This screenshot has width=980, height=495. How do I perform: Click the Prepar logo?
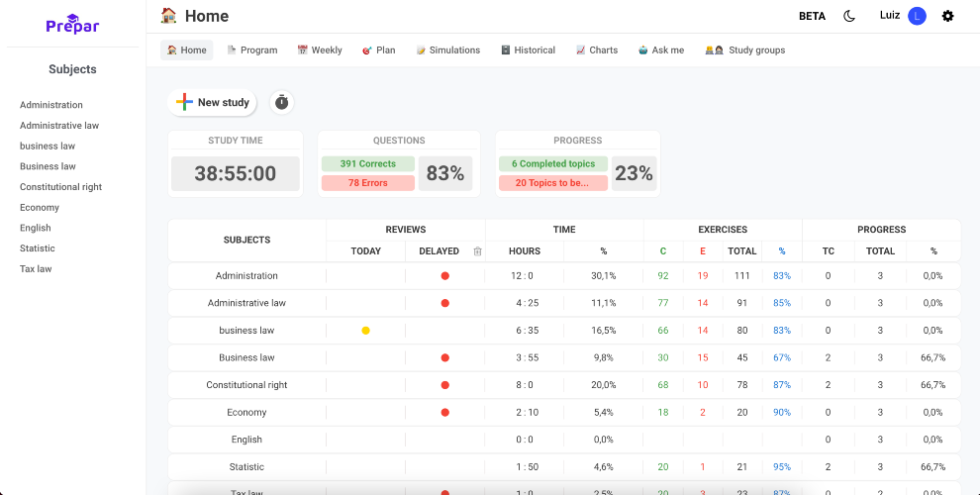(72, 24)
